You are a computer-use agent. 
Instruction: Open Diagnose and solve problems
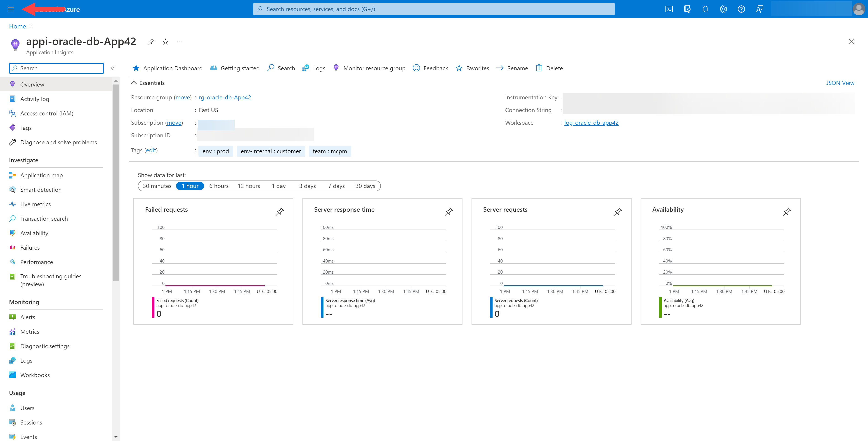[56, 142]
